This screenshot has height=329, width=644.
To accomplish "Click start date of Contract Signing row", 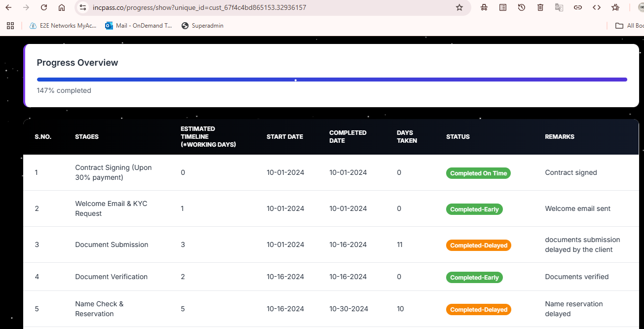I will pos(285,172).
